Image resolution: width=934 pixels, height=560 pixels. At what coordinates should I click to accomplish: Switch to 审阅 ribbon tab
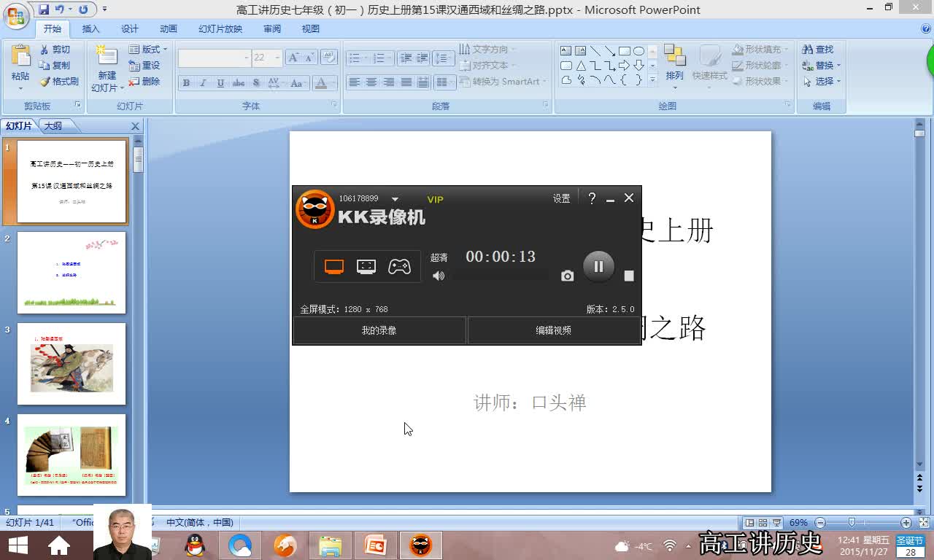[272, 29]
